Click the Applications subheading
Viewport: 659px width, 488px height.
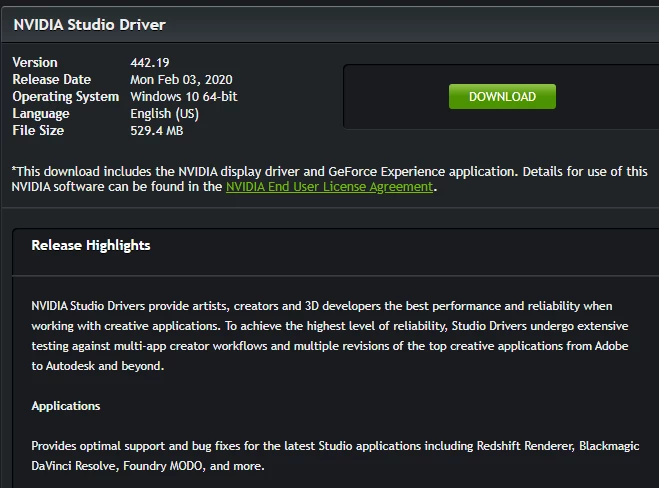point(66,406)
